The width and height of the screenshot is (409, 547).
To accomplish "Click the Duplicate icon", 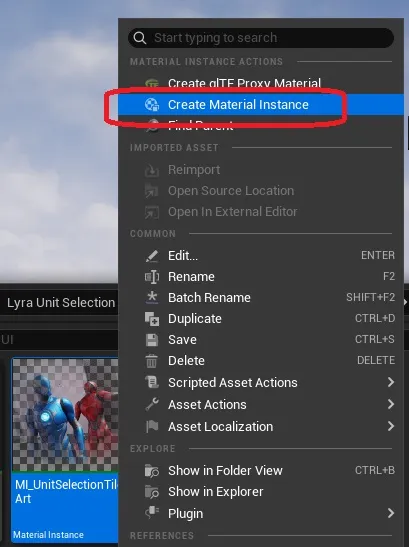I will pyautogui.click(x=152, y=319).
